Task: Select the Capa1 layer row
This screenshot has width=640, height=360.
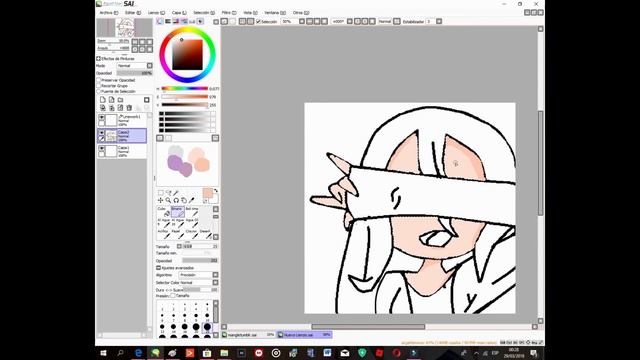Action: coord(122,151)
